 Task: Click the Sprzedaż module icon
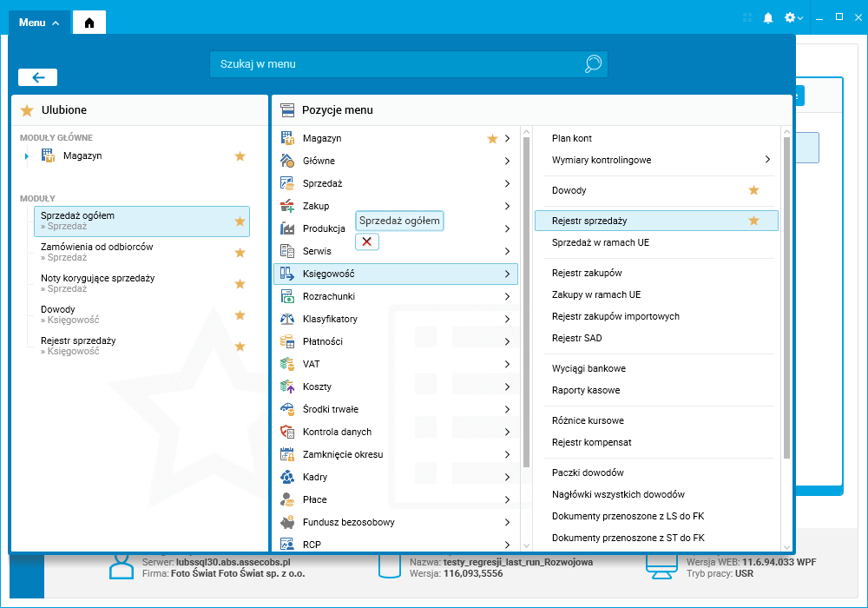tap(287, 183)
